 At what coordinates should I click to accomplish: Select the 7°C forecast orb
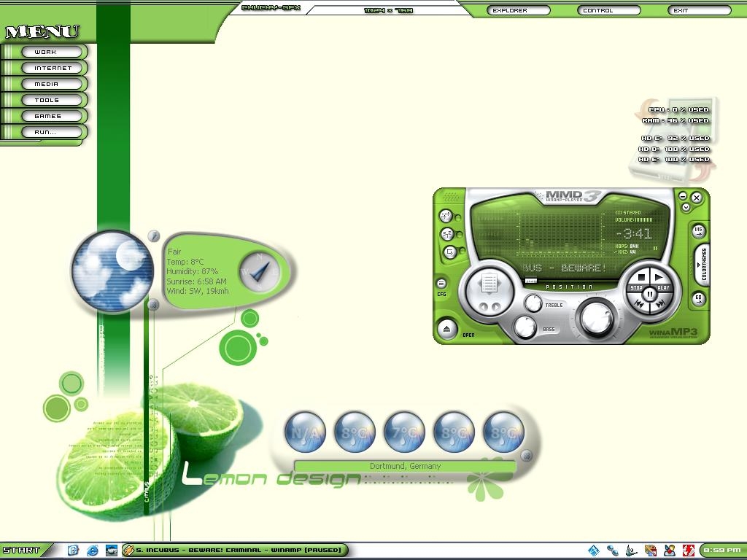pos(404,432)
